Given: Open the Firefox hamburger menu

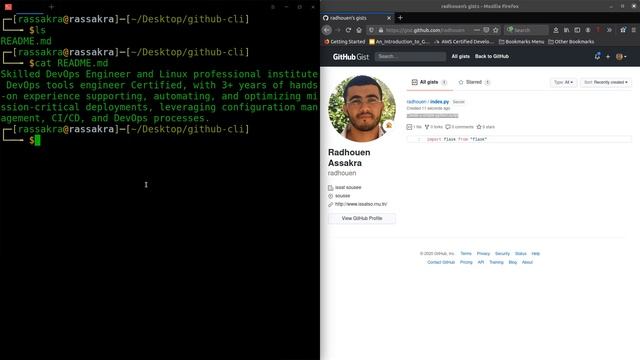Looking at the screenshot, I should tap(633, 30).
